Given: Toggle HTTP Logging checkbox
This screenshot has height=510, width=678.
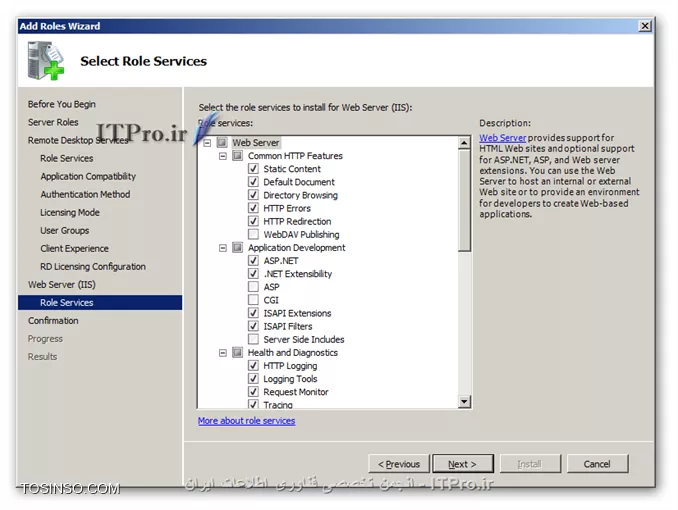Looking at the screenshot, I should pyautogui.click(x=253, y=366).
